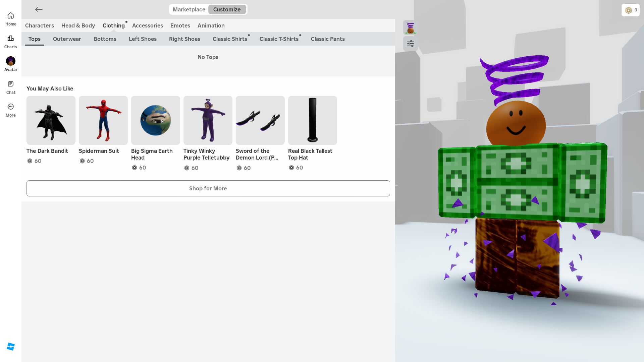Switch toggle to Marketplace
This screenshot has height=362, width=644.
coord(189,9)
